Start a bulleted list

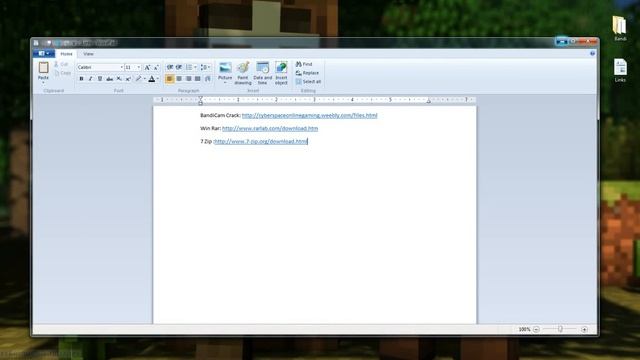tap(189, 67)
